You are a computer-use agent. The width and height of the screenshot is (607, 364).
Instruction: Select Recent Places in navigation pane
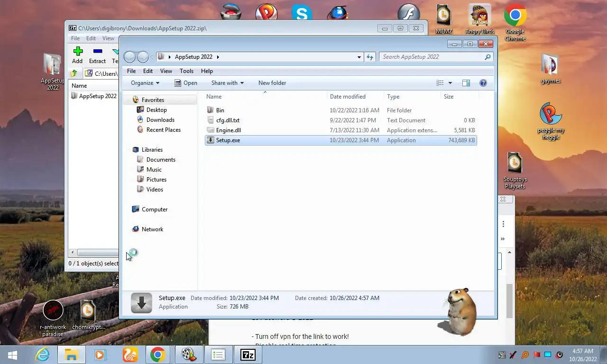[x=163, y=130]
